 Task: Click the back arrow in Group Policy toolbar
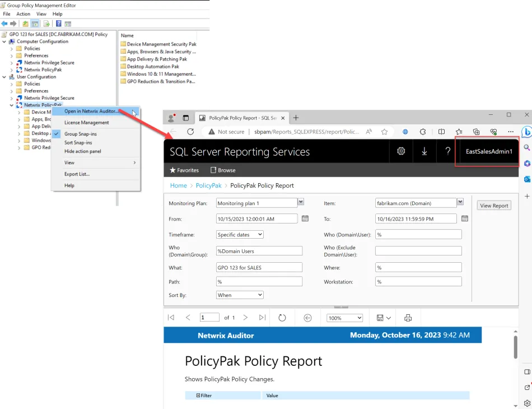[x=4, y=24]
